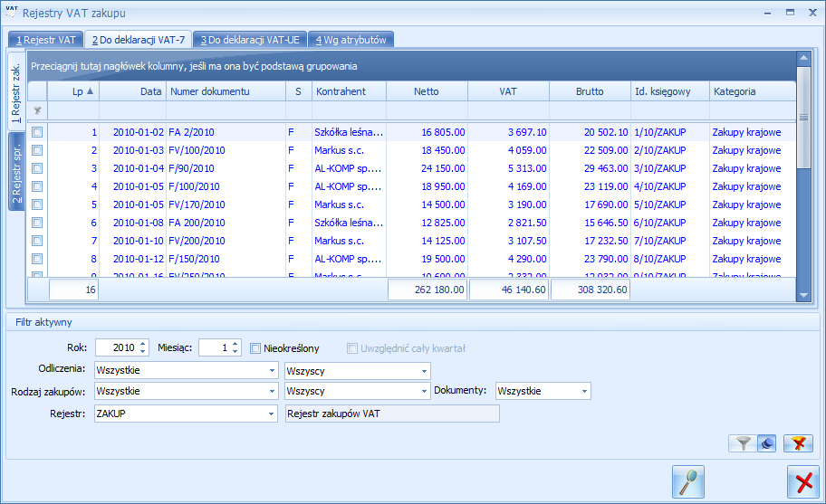Tick checkbox for row F/90/2010
Viewport: 826px width, 504px height.
tap(37, 168)
